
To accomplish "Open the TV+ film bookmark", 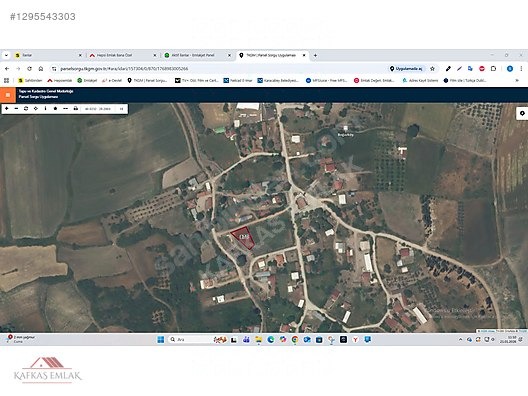I will coord(197,80).
